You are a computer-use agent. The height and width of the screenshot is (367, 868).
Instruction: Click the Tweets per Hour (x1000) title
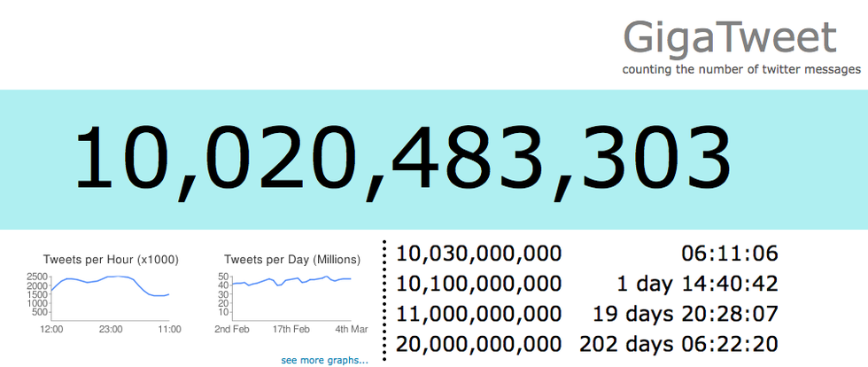coord(112,260)
